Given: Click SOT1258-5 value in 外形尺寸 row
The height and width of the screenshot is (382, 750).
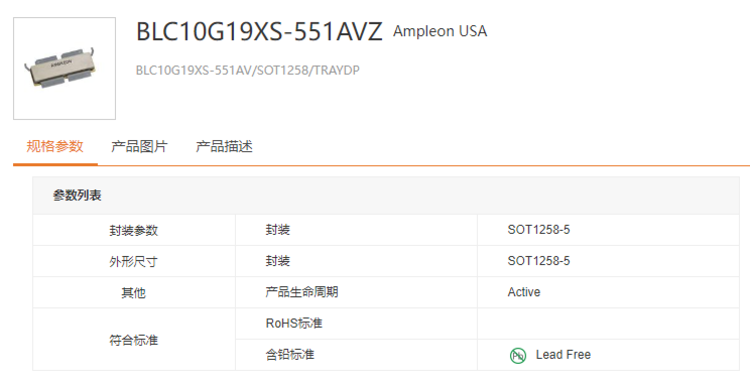Looking at the screenshot, I should coord(539,261).
